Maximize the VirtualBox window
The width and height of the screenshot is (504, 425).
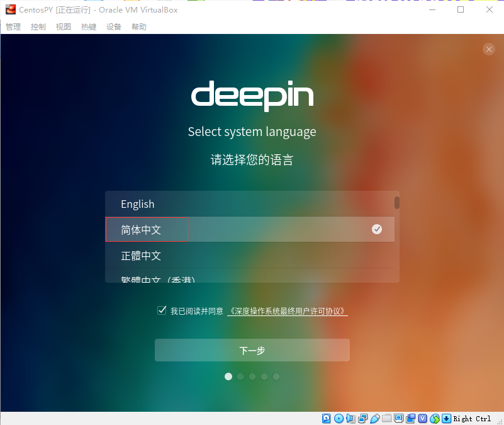461,9
